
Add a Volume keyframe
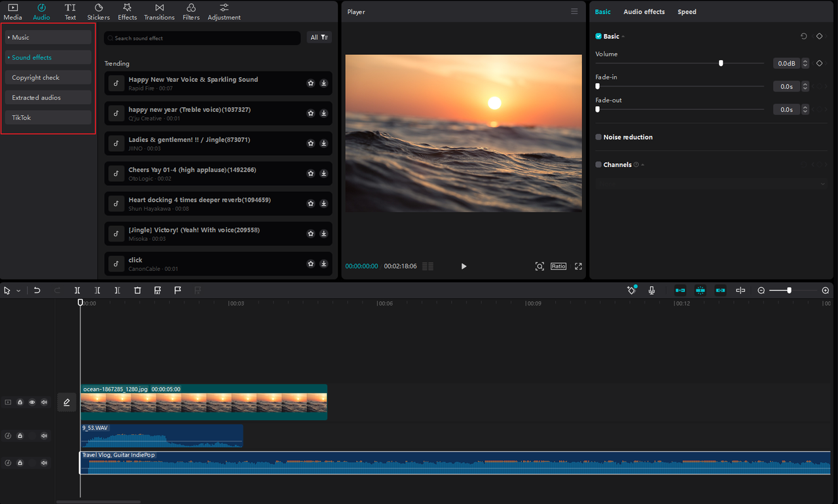click(819, 63)
